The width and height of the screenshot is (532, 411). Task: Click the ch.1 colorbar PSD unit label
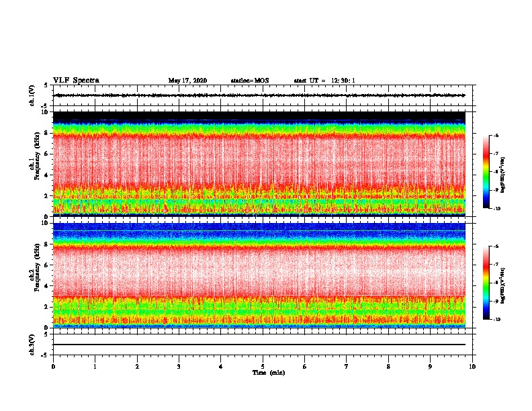coord(503,175)
